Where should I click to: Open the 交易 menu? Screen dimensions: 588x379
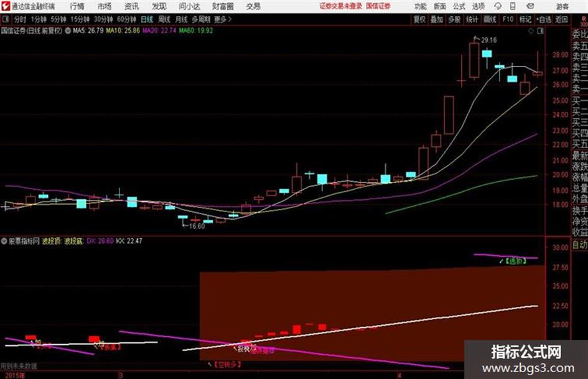click(x=253, y=6)
